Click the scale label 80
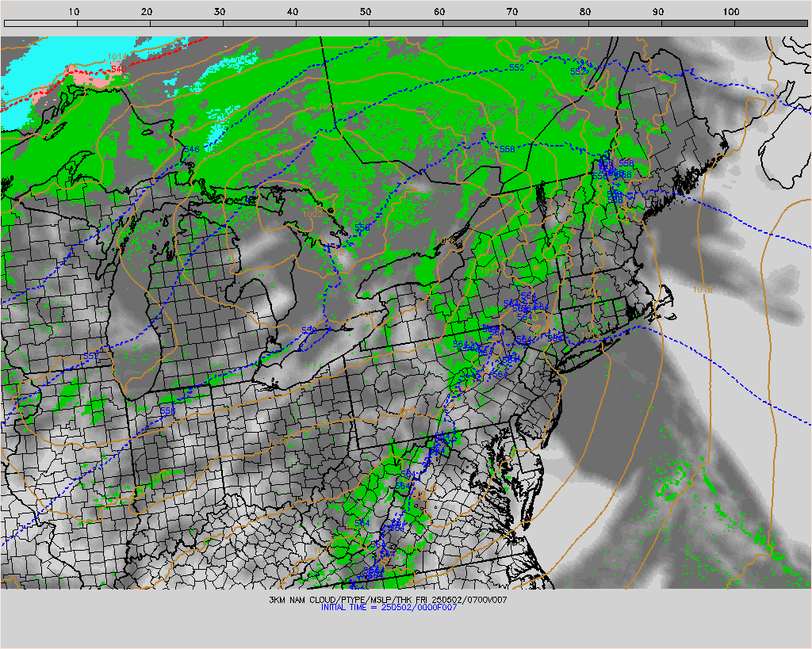The width and height of the screenshot is (812, 649). (x=585, y=11)
